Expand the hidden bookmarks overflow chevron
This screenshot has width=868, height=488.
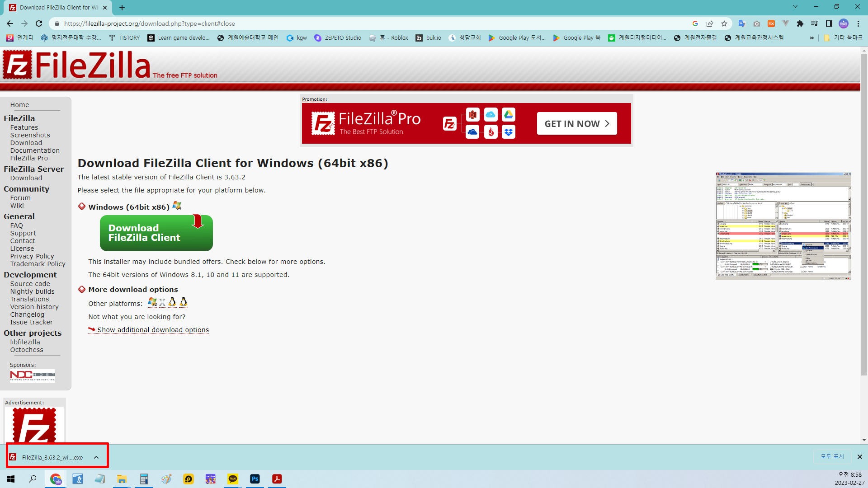click(812, 38)
